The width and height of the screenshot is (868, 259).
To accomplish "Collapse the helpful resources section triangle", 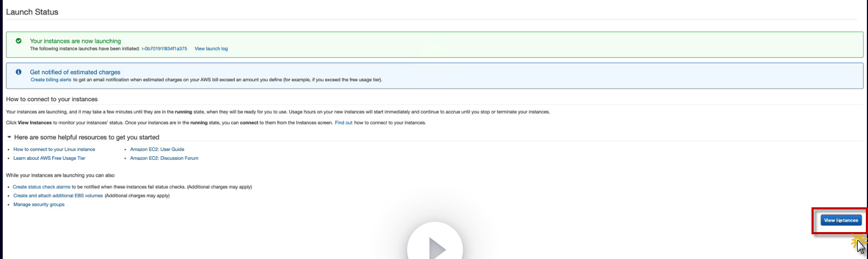I will 9,137.
